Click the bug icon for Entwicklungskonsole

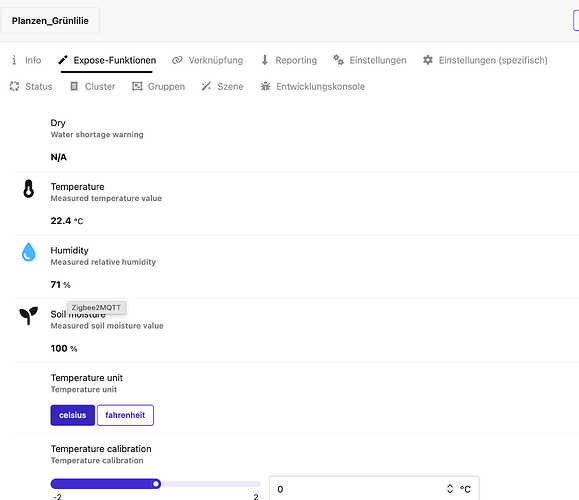(x=265, y=86)
